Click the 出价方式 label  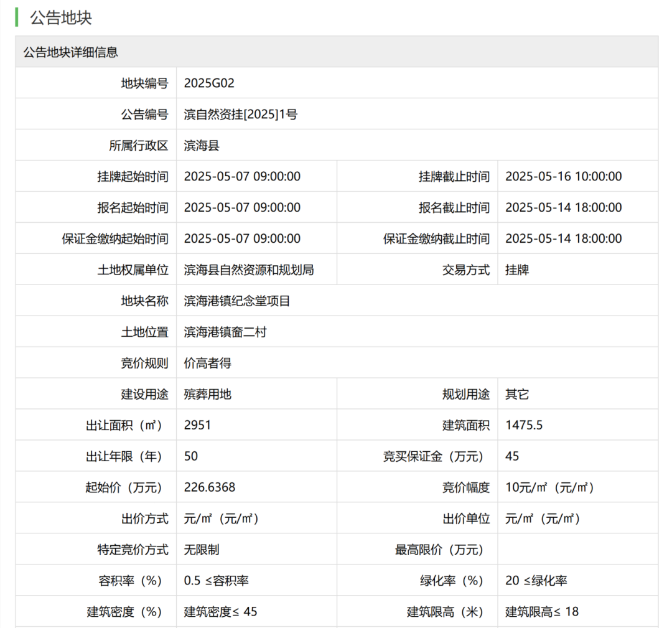click(x=144, y=518)
